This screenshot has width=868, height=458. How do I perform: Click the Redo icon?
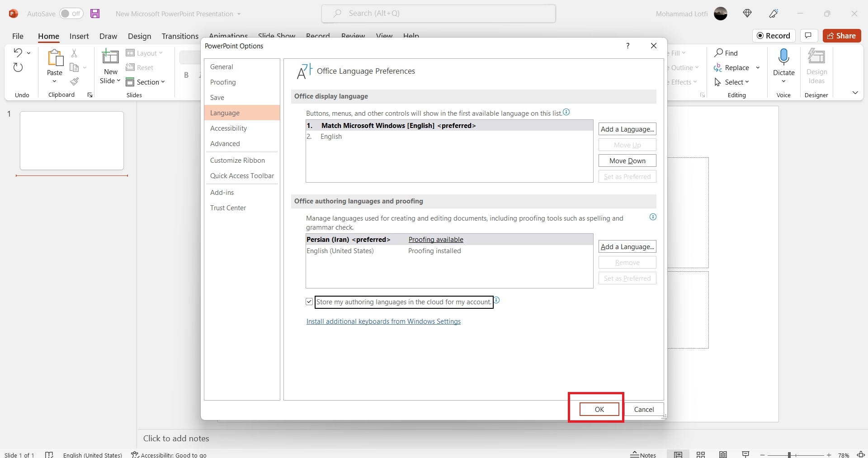coord(18,68)
